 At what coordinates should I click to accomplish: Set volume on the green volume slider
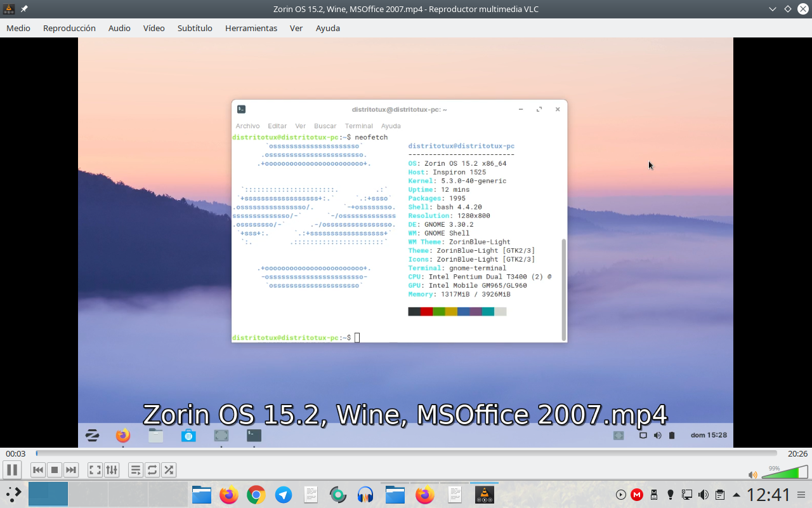click(x=784, y=472)
